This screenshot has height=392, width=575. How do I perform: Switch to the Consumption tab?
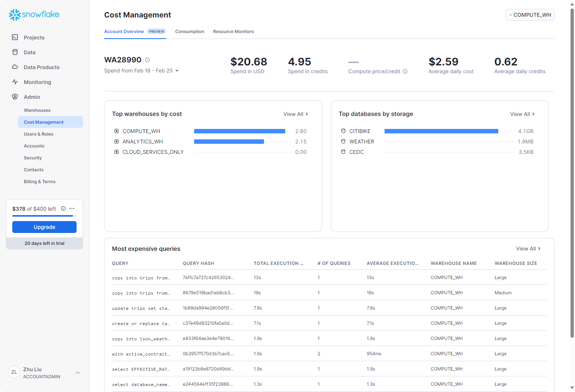pyautogui.click(x=190, y=32)
